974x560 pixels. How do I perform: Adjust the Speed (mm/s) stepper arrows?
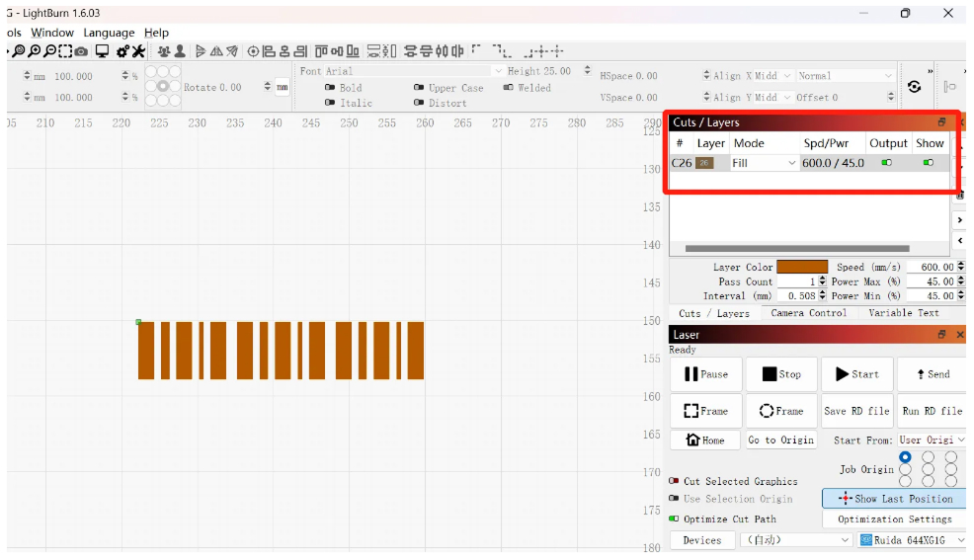[x=960, y=267]
